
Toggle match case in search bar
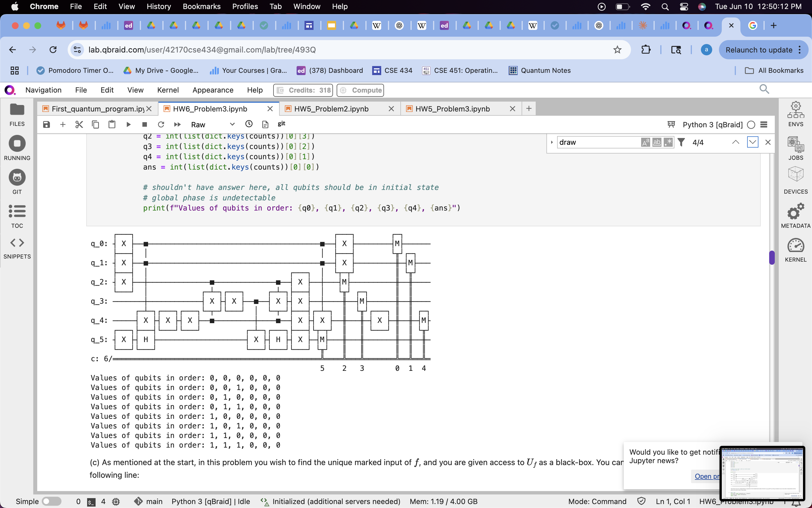(x=645, y=142)
